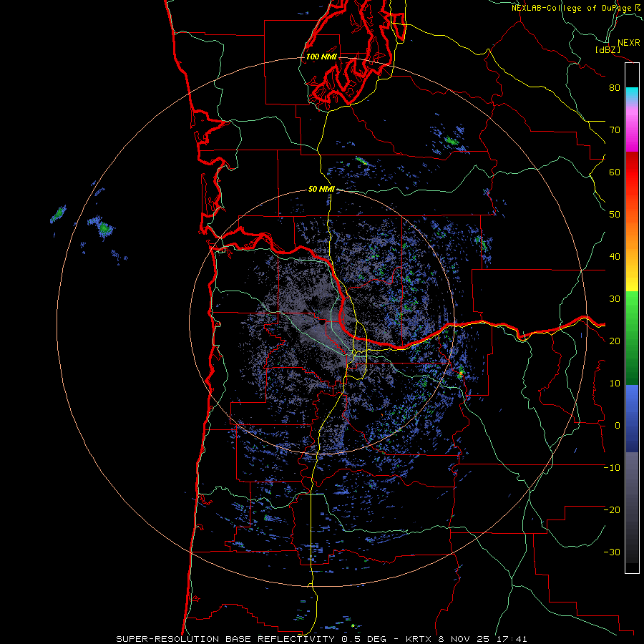Select the -30 value on the dBZ scale
Viewport: 644px width, 644px height.
[612, 552]
